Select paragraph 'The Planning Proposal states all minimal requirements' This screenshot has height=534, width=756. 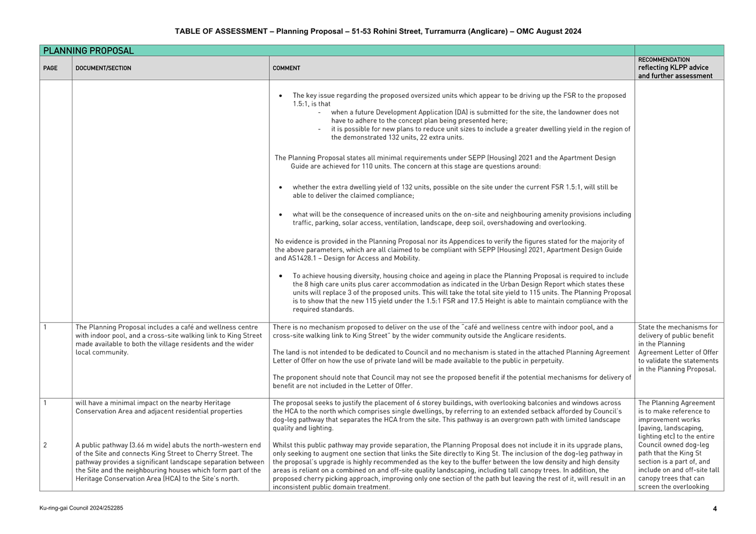pos(445,162)
